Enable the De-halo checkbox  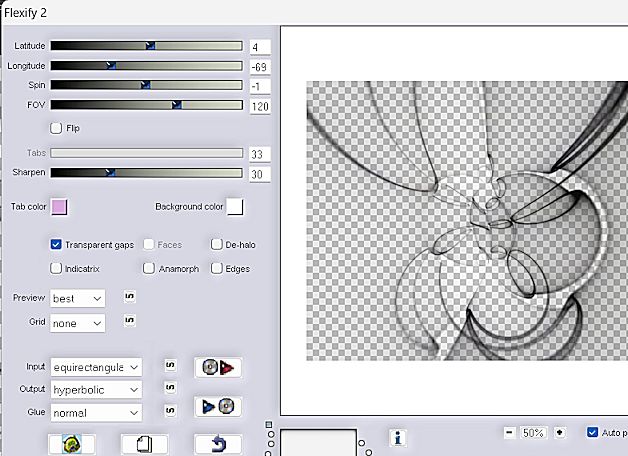coord(217,244)
